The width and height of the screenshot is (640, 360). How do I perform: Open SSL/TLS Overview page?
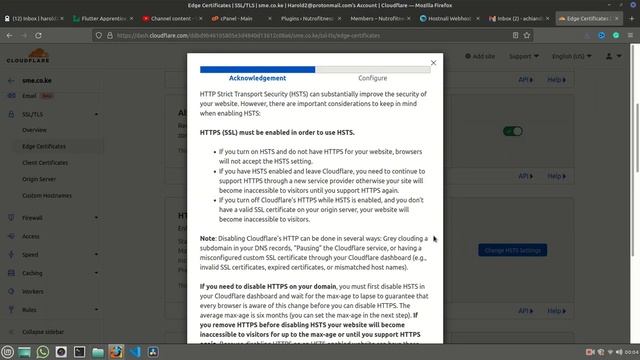click(x=34, y=130)
